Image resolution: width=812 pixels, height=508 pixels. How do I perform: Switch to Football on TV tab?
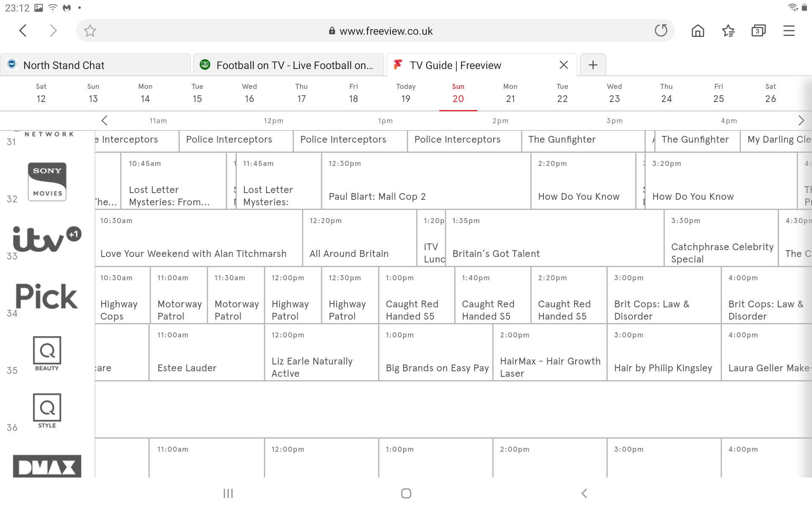coord(288,65)
